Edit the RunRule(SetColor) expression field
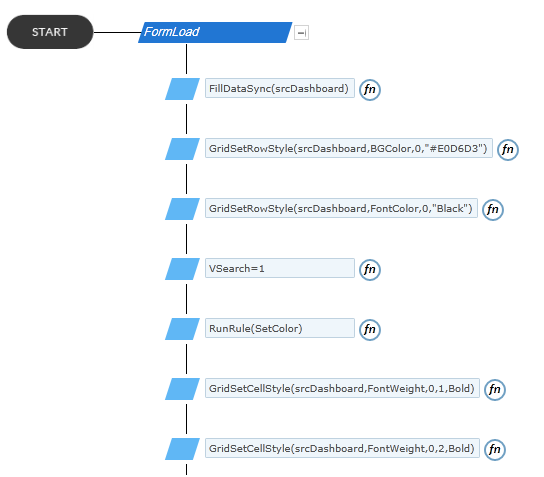This screenshot has width=544, height=477. coord(280,328)
